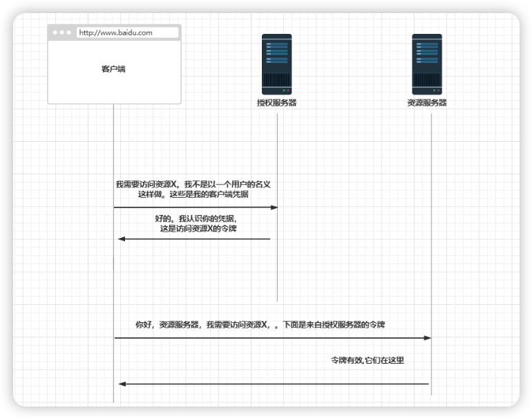Select text 这是访问资源X的令牌
Screen dimensions: 532x419
pyautogui.click(x=198, y=229)
